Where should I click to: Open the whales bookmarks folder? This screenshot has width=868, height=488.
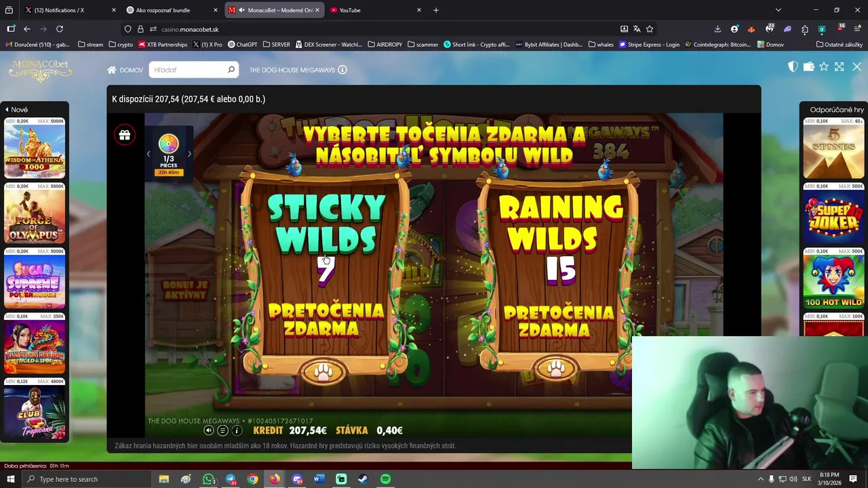click(x=601, y=45)
